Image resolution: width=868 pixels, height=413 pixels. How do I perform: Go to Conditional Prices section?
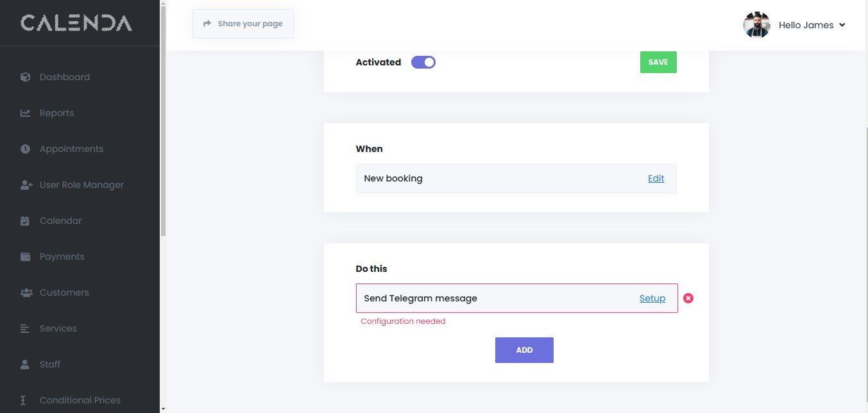80,400
